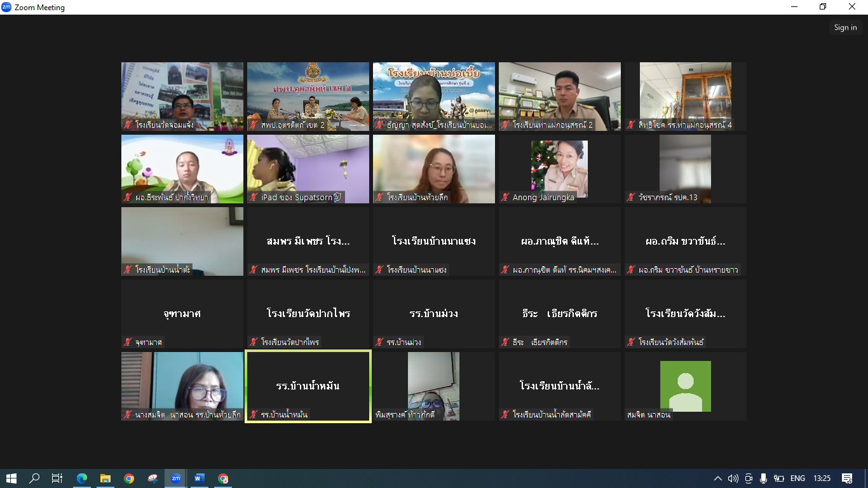Switch to Microsoft Word in the taskbar
868x488 pixels.
point(200,478)
